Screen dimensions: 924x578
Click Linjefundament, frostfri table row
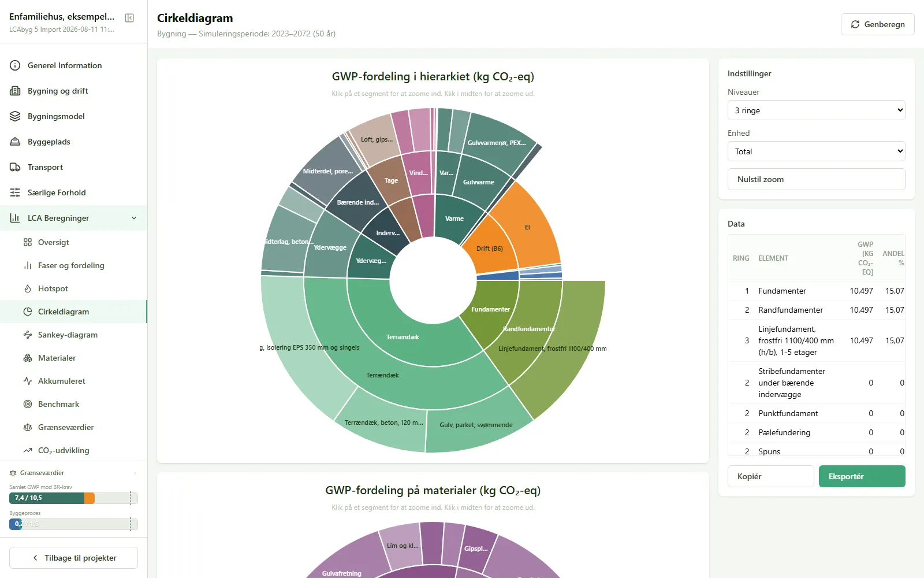817,340
